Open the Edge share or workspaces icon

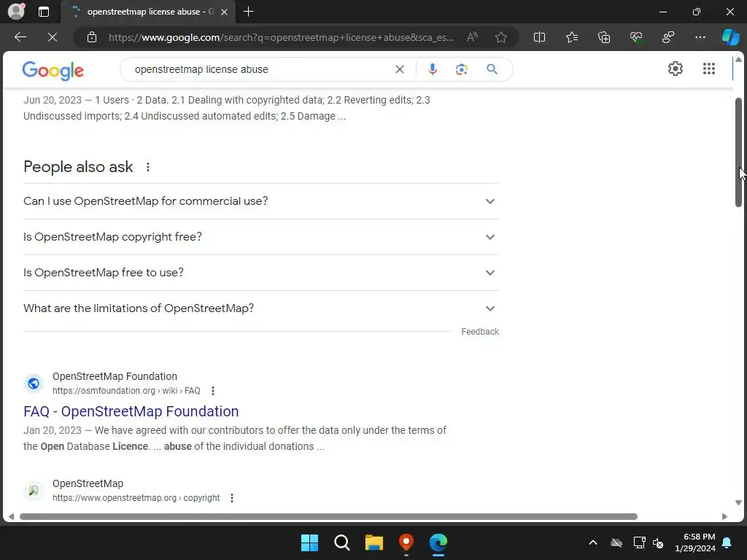point(668,37)
